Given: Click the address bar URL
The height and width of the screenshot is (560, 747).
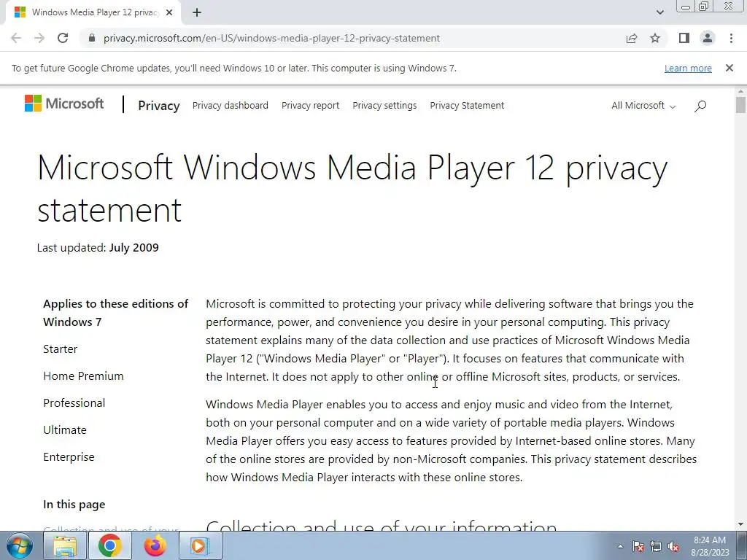Looking at the screenshot, I should pyautogui.click(x=271, y=38).
